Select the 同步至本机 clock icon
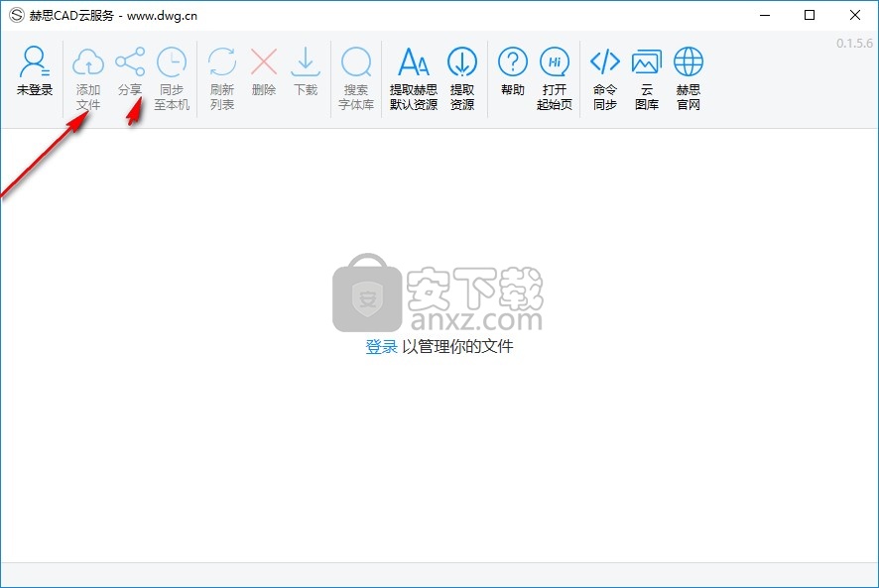The image size is (879, 588). (172, 61)
